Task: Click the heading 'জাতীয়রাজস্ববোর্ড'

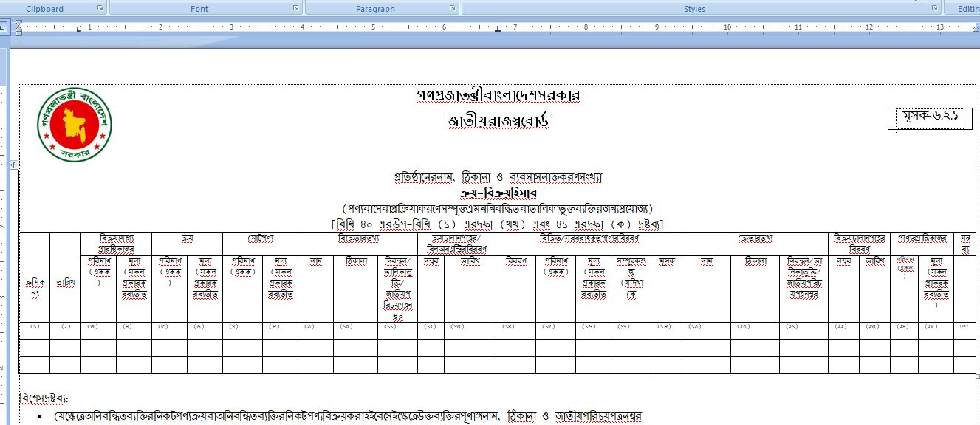Action: pyautogui.click(x=499, y=120)
